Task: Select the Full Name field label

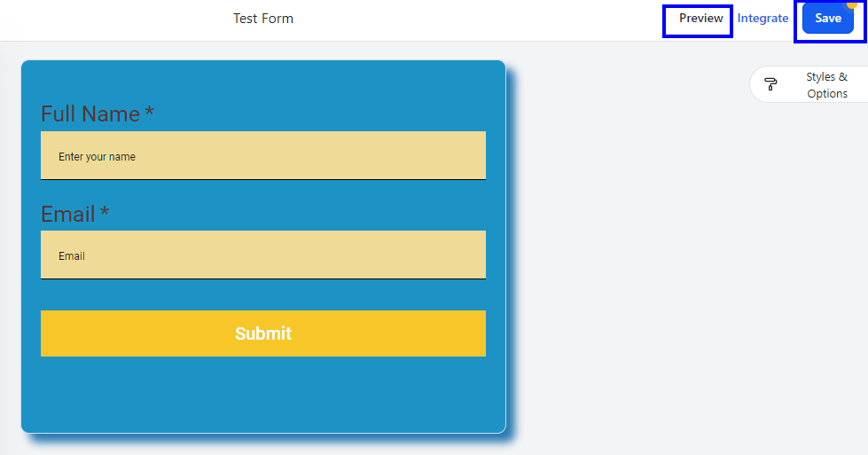Action: pyautogui.click(x=90, y=114)
